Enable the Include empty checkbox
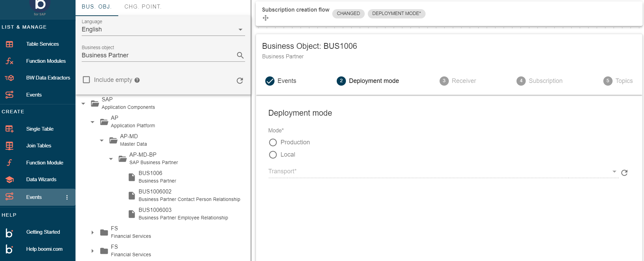Viewport: 644px width, 261px height. pyautogui.click(x=86, y=80)
